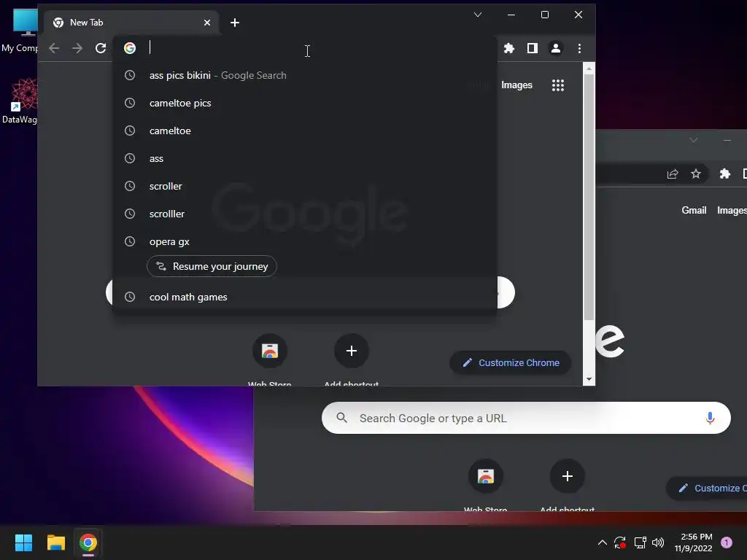Open the Chrome three-dot menu in the front window
The width and height of the screenshot is (747, 560).
coord(579,48)
